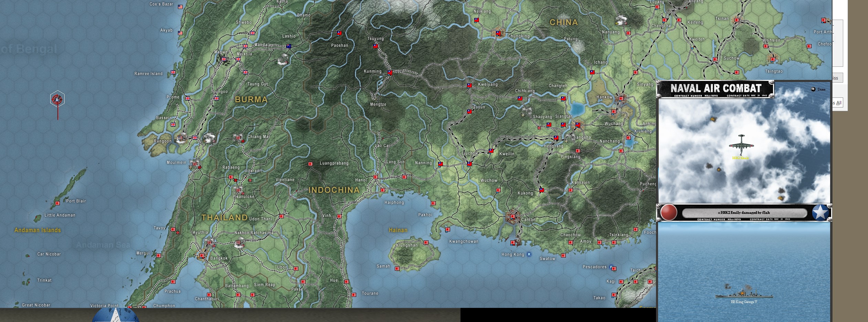868x322 pixels.
Task: Select the Chinese flag base at Kweiyang
Action: pos(469,85)
